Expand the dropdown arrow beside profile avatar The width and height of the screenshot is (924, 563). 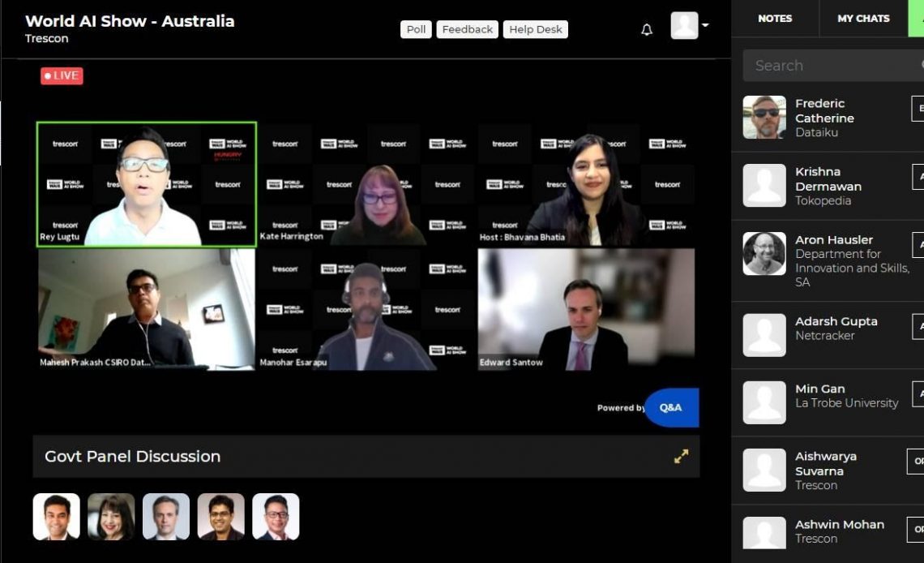point(705,25)
